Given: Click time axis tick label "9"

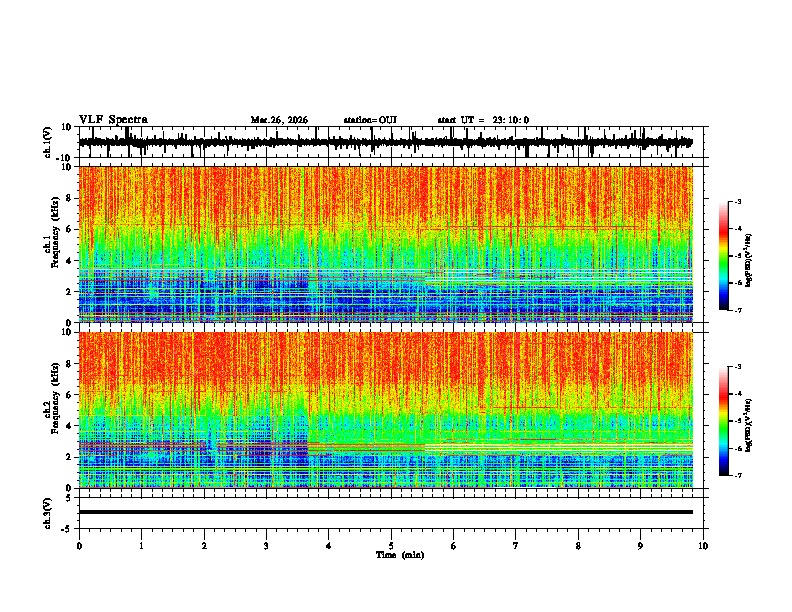Looking at the screenshot, I should coord(640,546).
